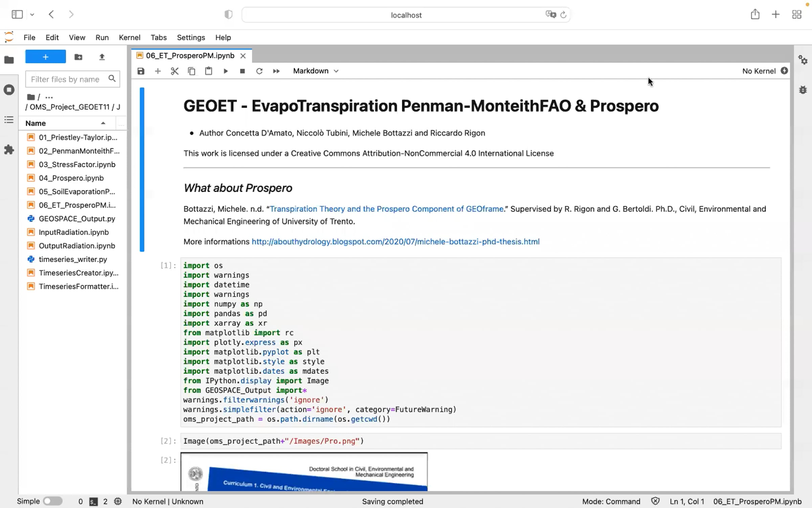This screenshot has height=508, width=812.
Task: Toggle the Simple mode switch
Action: click(x=53, y=501)
